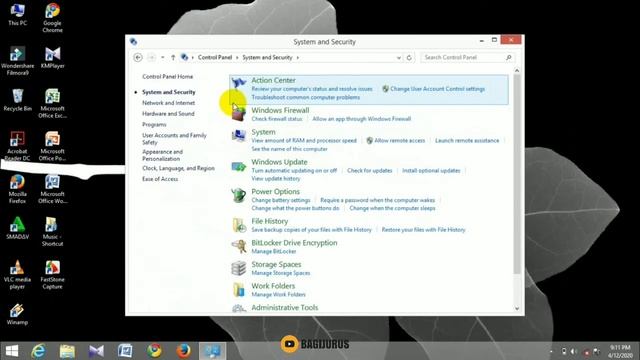Open the recent locations dropdown arrow
The height and width of the screenshot is (360, 640).
pos(162,58)
